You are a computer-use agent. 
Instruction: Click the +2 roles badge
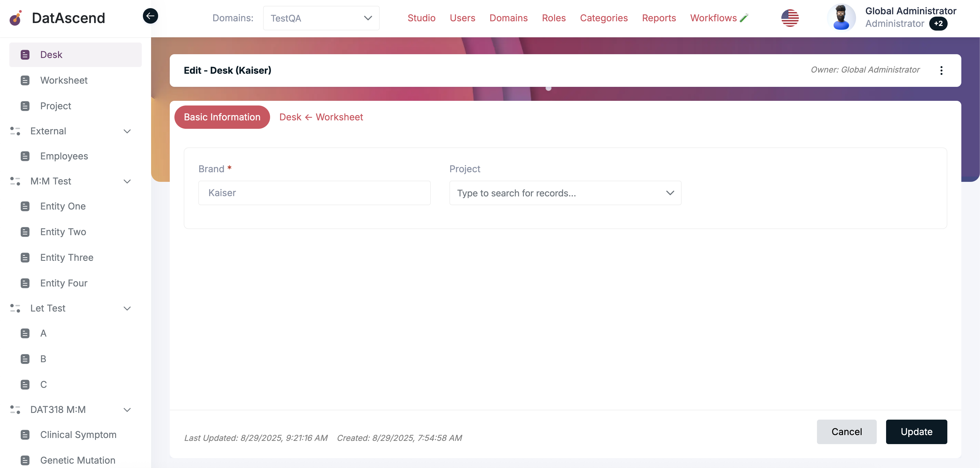pyautogui.click(x=938, y=24)
